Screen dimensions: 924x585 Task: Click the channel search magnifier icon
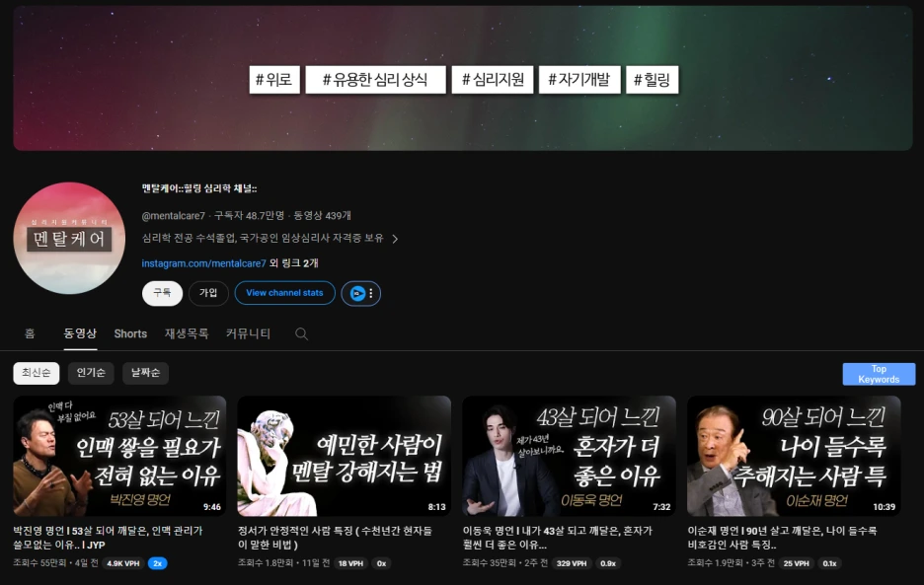coord(301,334)
